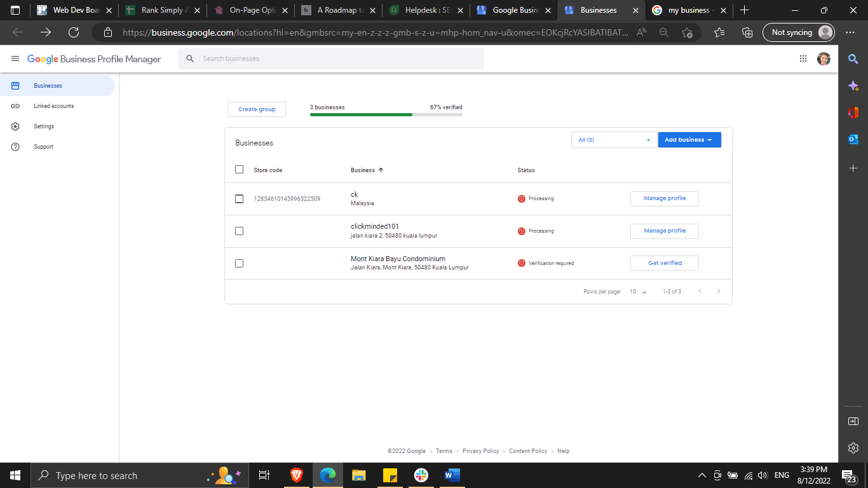This screenshot has width=868, height=488.
Task: Tick the checkbox for ck business
Action: coord(239,199)
